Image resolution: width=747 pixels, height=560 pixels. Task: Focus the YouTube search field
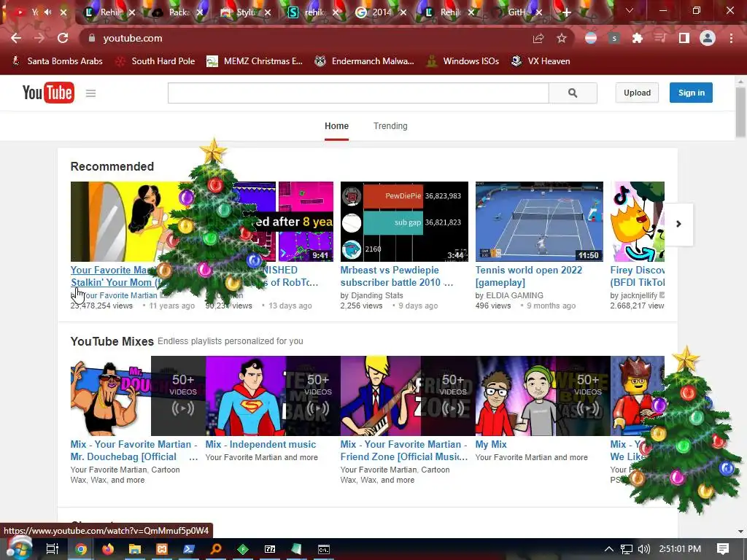pos(358,93)
